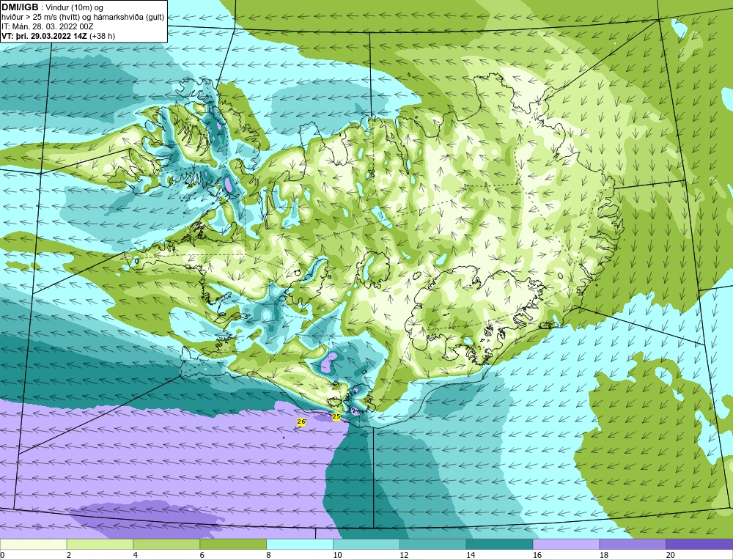Click the legend scale label 12
The height and width of the screenshot is (560, 733).
click(x=403, y=555)
